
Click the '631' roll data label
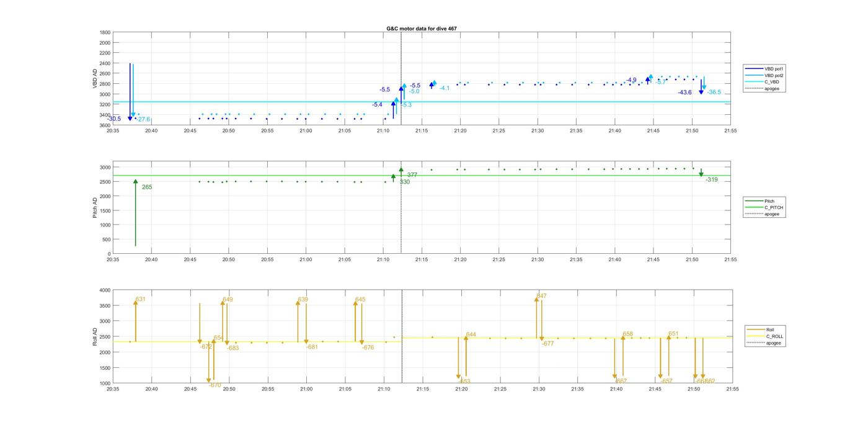(x=141, y=299)
